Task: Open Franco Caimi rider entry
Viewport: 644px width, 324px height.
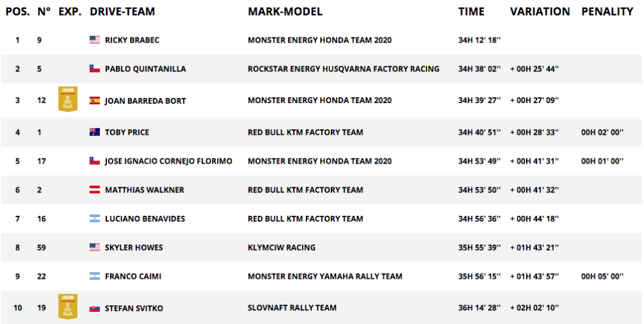Action: [x=133, y=276]
